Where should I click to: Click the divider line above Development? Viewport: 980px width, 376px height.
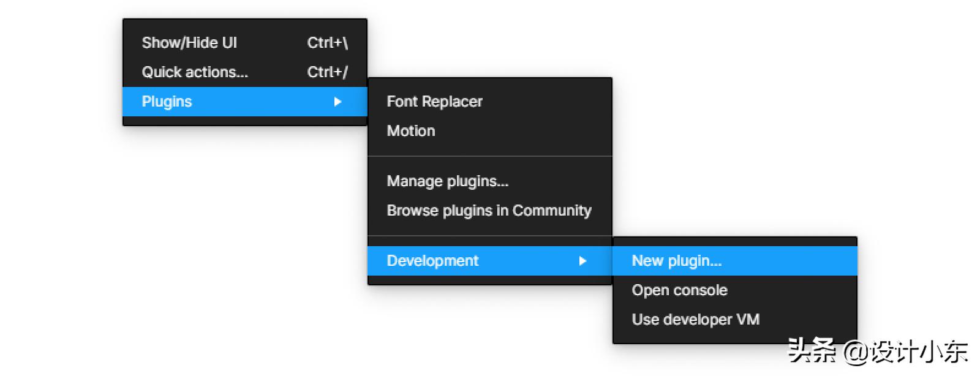(490, 236)
